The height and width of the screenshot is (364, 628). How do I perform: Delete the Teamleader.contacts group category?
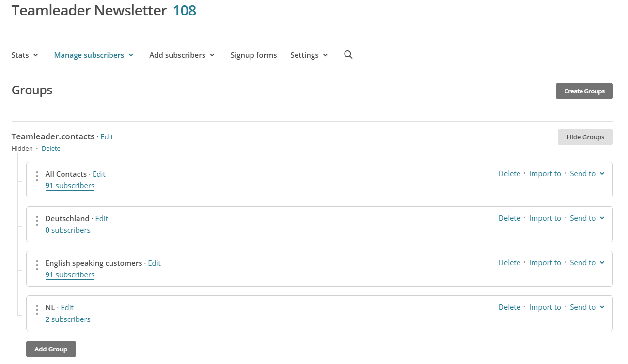pyautogui.click(x=51, y=149)
